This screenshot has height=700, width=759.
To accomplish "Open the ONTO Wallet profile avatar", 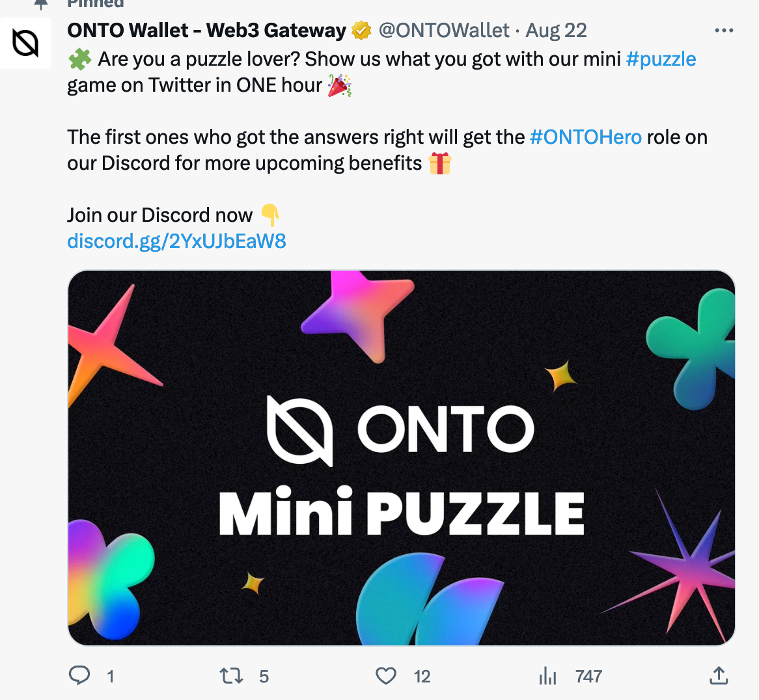I will pyautogui.click(x=25, y=44).
